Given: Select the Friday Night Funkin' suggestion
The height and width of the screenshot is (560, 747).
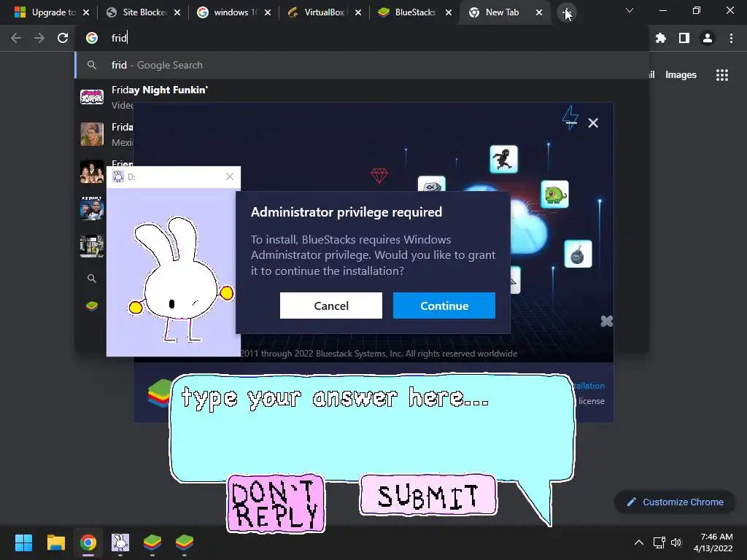Looking at the screenshot, I should pos(362,97).
